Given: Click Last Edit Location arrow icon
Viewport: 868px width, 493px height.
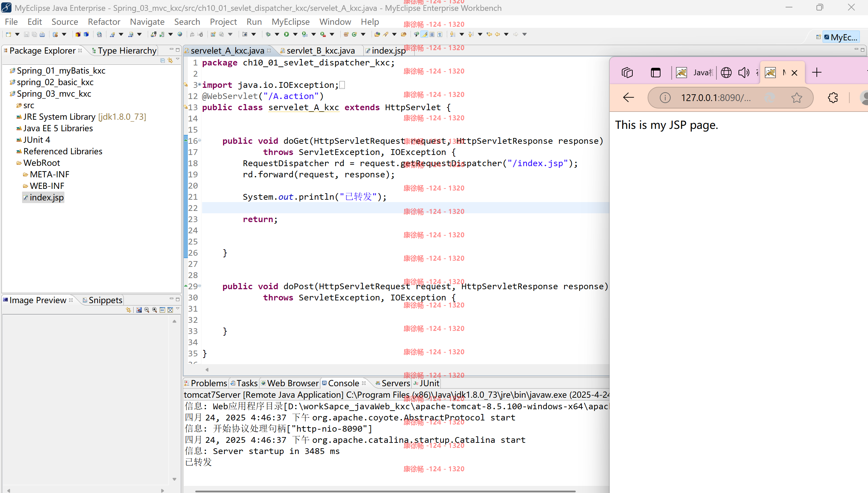Looking at the screenshot, I should coord(489,34).
